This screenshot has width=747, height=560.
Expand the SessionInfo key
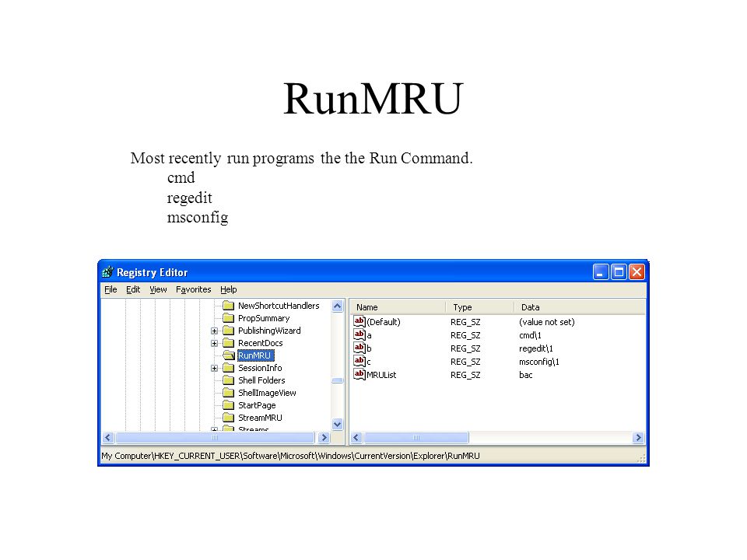pos(215,368)
